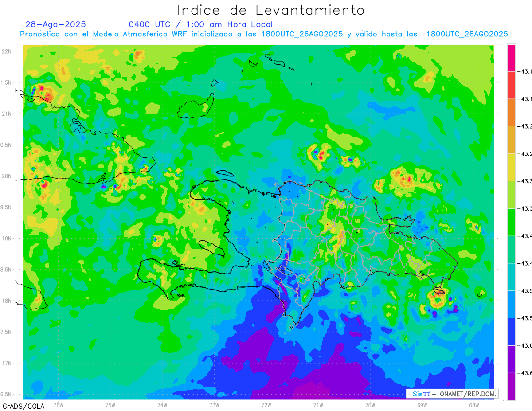Viewport: 532px width, 411px height.
Task: Click the '20N' latitude label
Action: (7, 176)
